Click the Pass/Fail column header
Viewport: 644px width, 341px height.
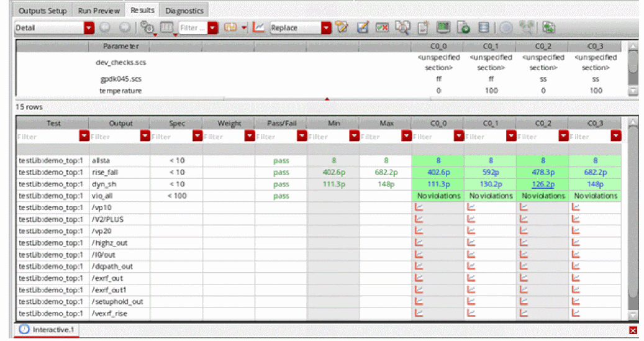pos(281,123)
